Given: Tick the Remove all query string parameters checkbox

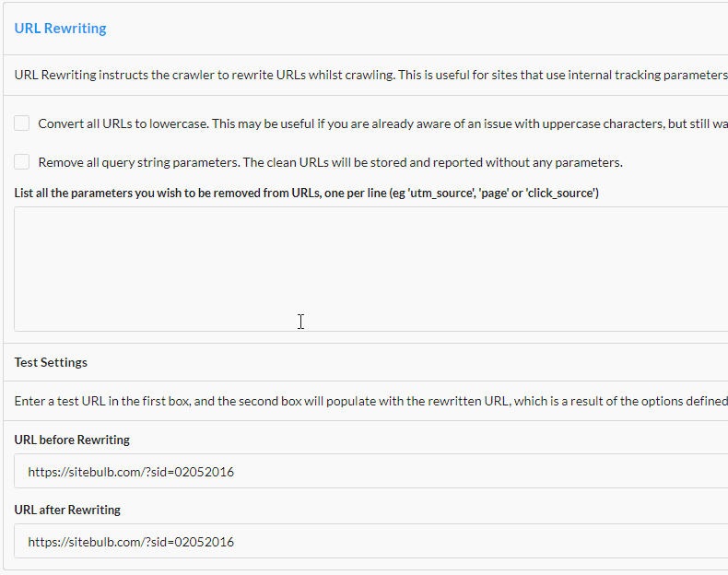Looking at the screenshot, I should click(x=22, y=162).
